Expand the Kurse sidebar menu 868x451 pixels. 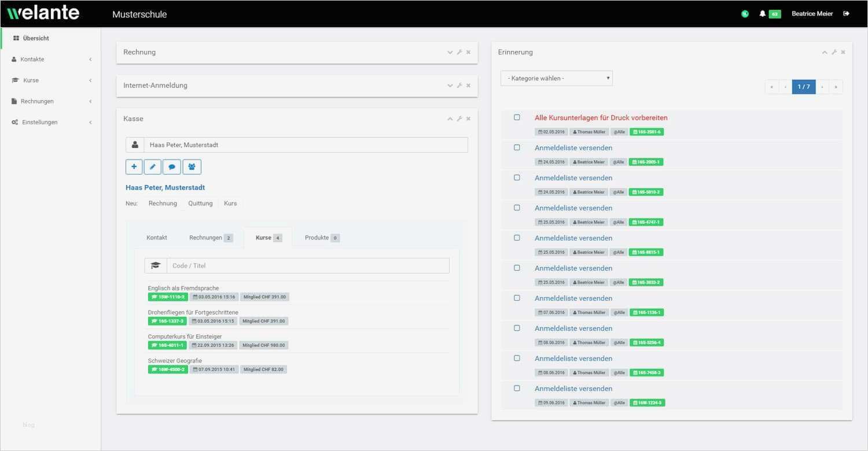tap(51, 80)
